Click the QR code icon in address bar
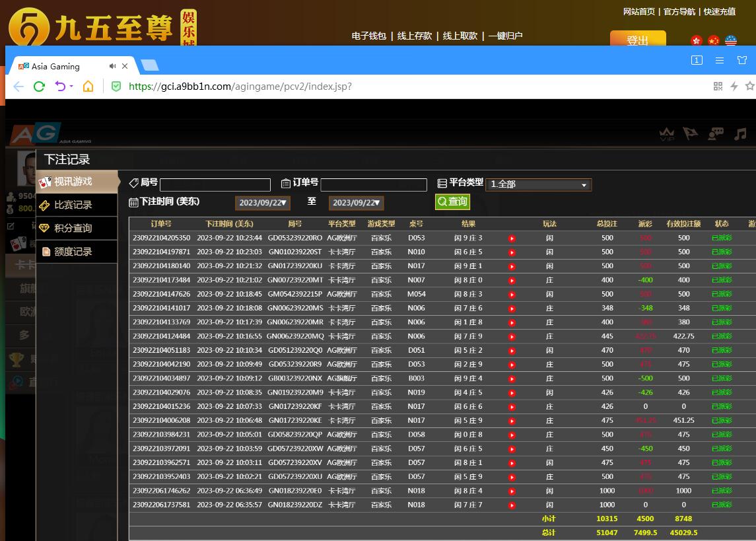The image size is (756, 541). pyautogui.click(x=718, y=87)
